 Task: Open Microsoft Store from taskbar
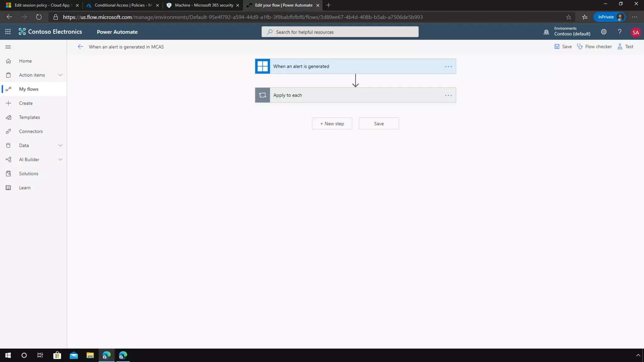coord(57,355)
